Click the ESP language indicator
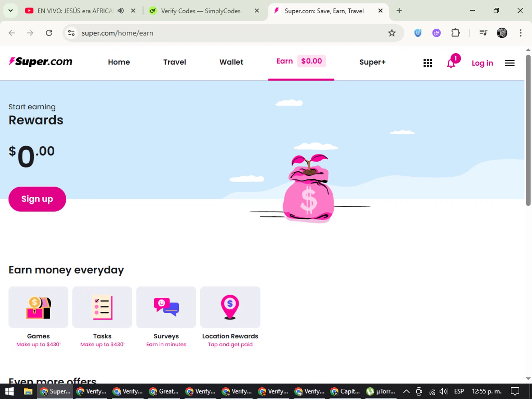532x399 pixels. [x=459, y=391]
